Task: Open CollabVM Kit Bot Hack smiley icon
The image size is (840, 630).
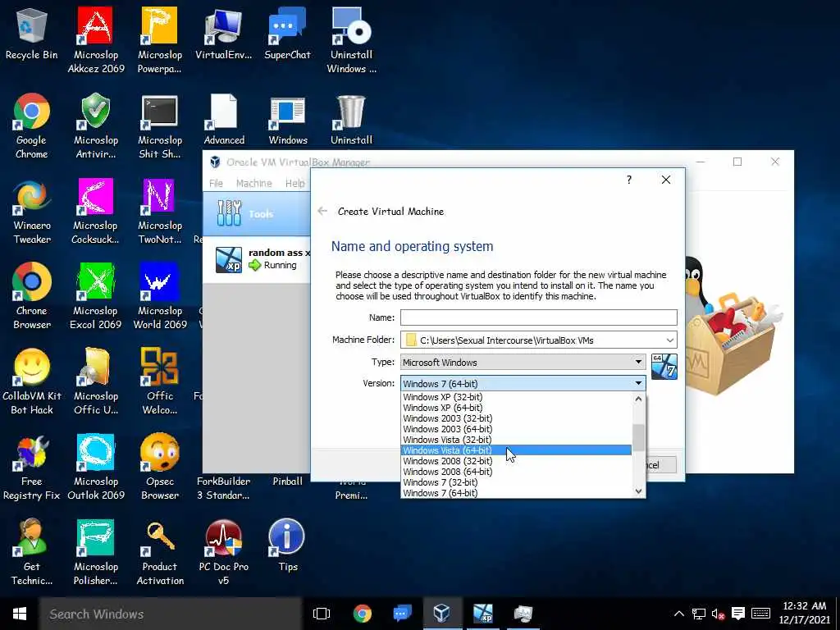Action: point(32,381)
